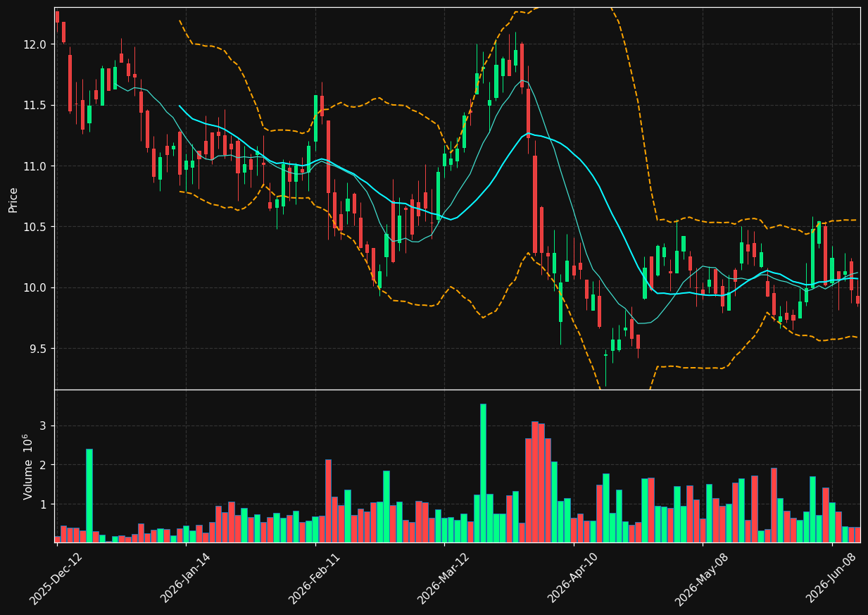Click the 10.0 price tick label
Image resolution: width=868 pixels, height=615 pixels.
tap(34, 288)
